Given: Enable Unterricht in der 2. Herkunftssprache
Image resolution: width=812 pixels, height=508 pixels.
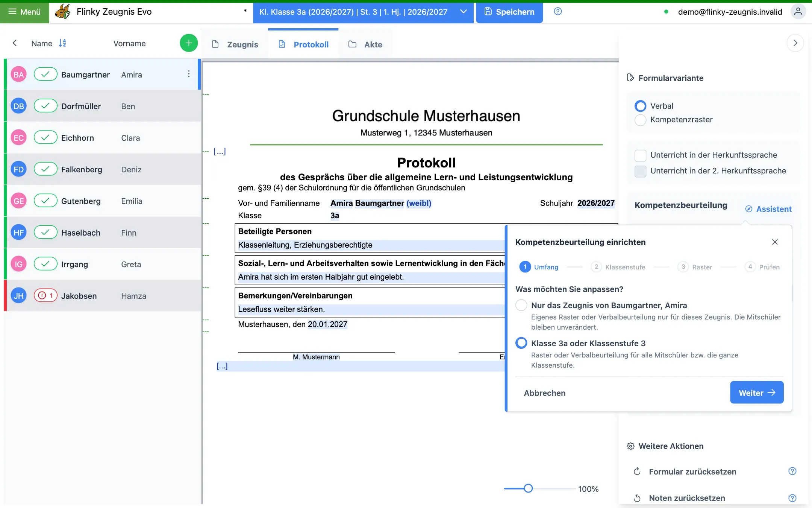Looking at the screenshot, I should click(x=640, y=171).
